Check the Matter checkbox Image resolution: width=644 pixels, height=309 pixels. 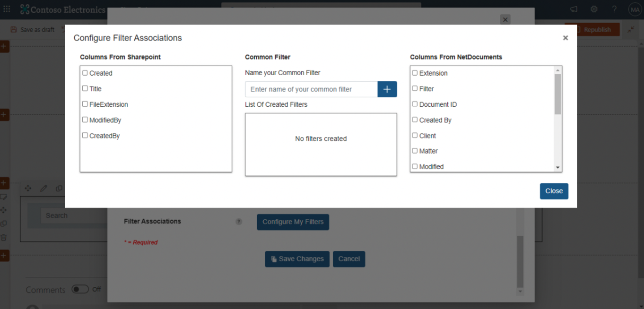[415, 151]
